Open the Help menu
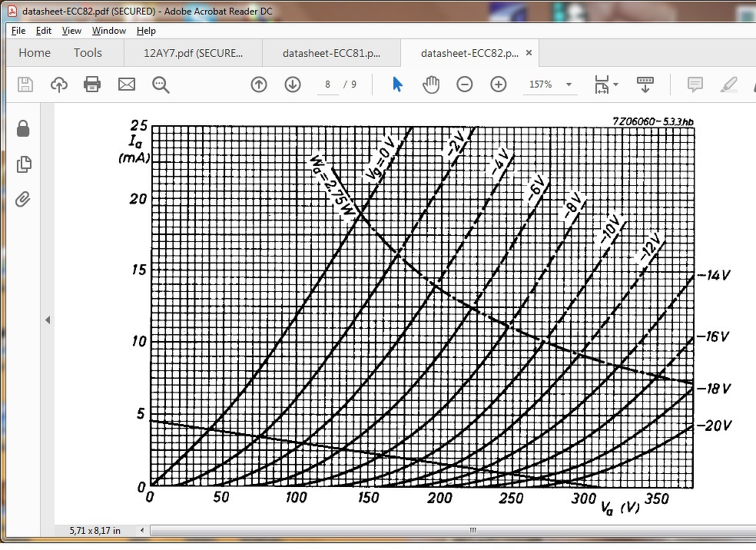 146,31
